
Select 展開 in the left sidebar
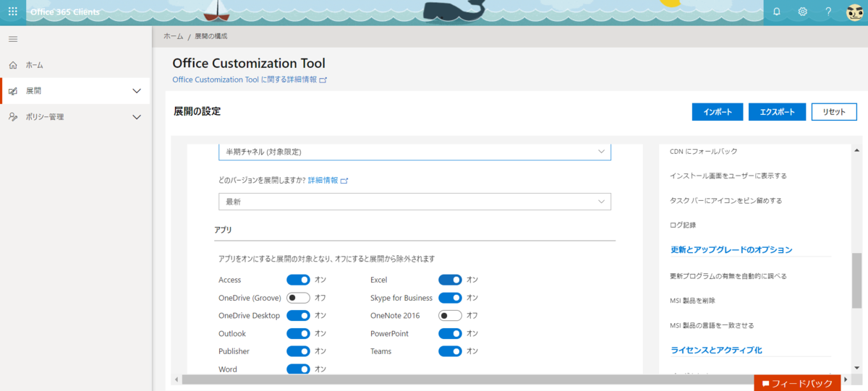tap(33, 91)
